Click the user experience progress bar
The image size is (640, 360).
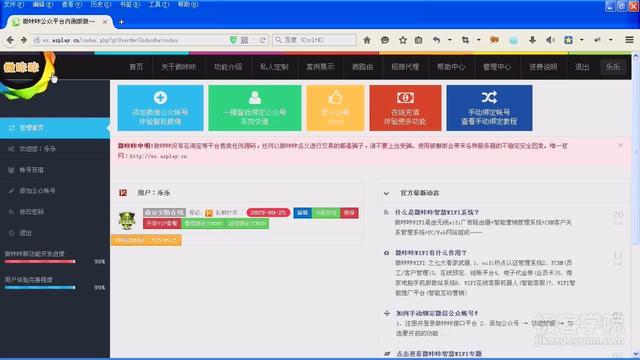[x=40, y=287]
